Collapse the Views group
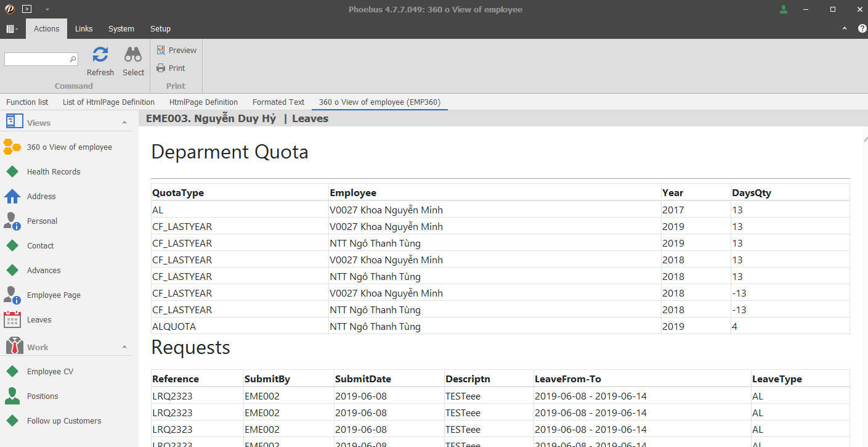This screenshot has width=868, height=447. click(x=124, y=123)
